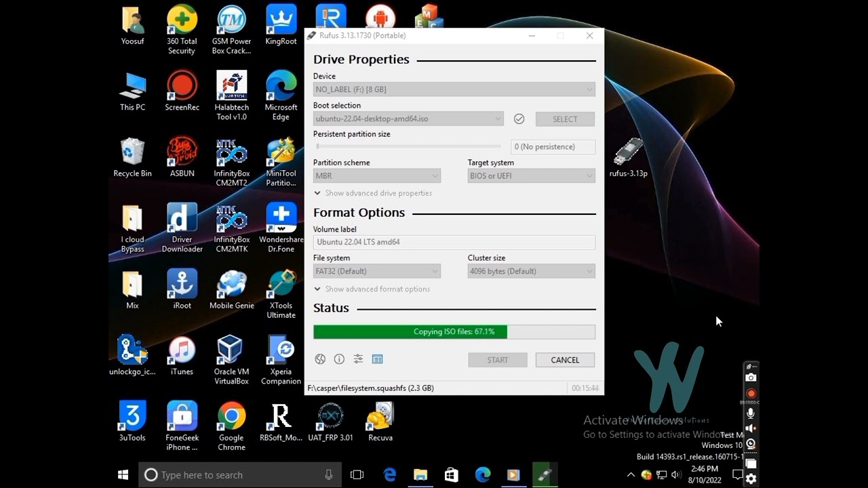Click the taskbar volume icon
The image size is (868, 488).
tap(675, 474)
